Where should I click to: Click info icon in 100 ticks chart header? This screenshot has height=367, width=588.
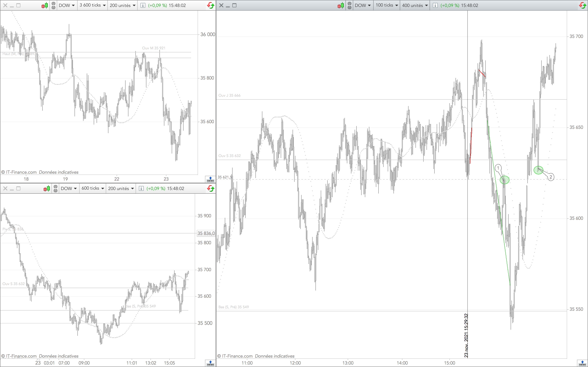tap(435, 5)
